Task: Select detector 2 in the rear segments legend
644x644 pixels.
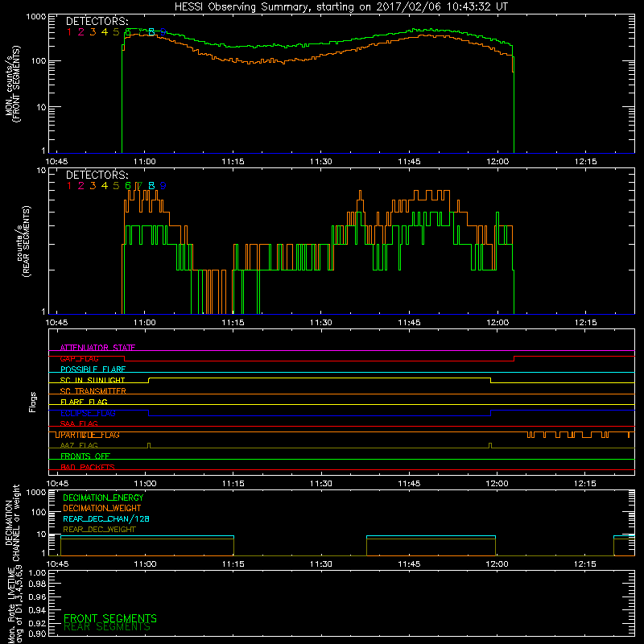Action: [x=81, y=186]
